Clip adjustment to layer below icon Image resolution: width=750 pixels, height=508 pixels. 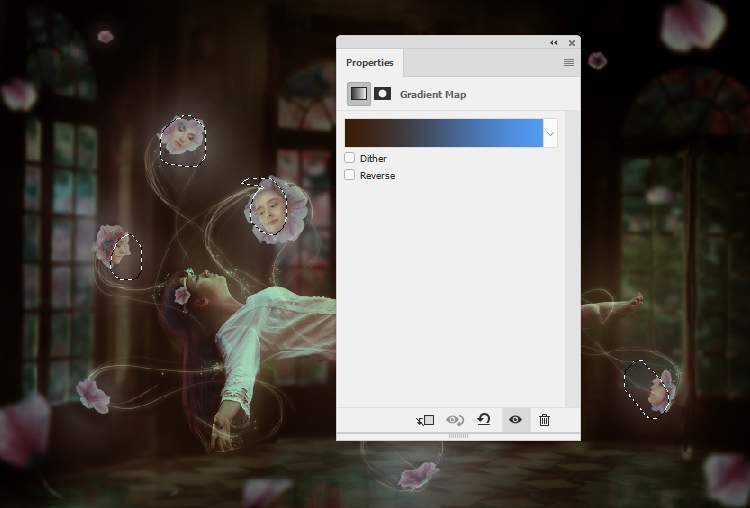[x=425, y=420]
